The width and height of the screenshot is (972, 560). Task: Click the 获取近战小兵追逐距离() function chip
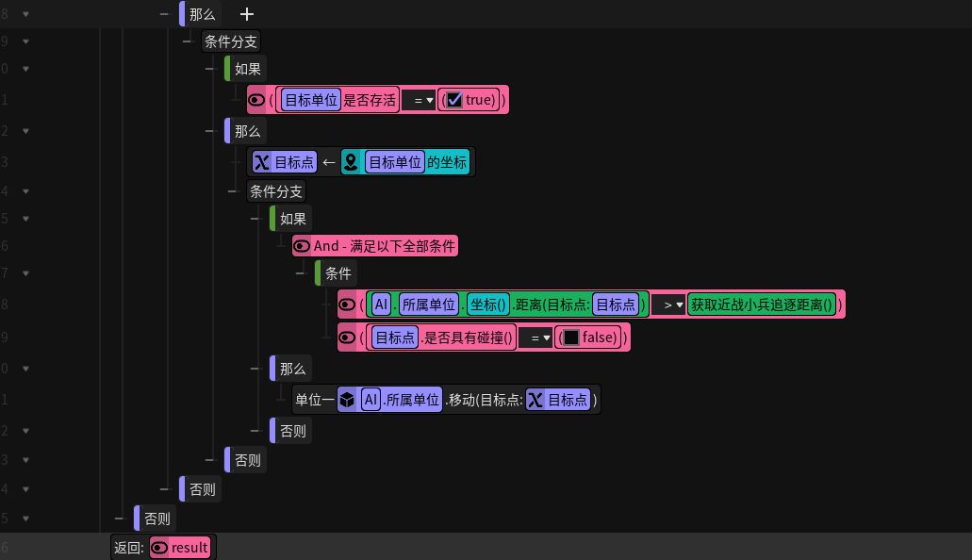[761, 305]
